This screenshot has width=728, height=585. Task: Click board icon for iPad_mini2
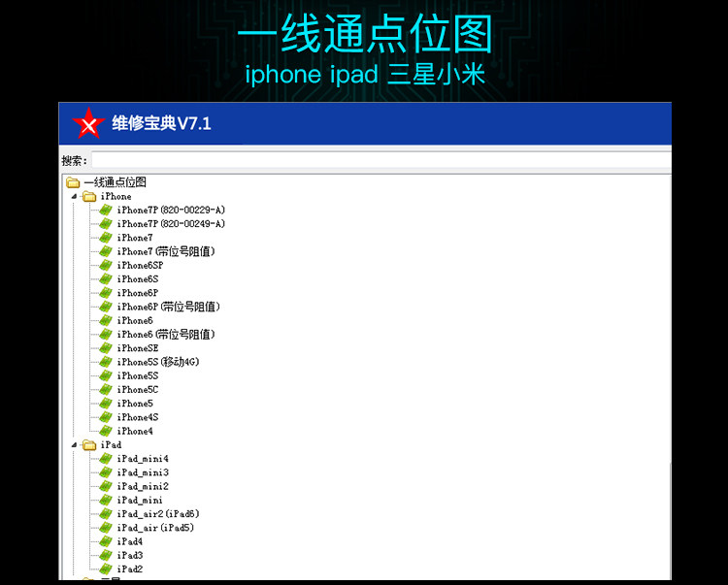point(106,486)
